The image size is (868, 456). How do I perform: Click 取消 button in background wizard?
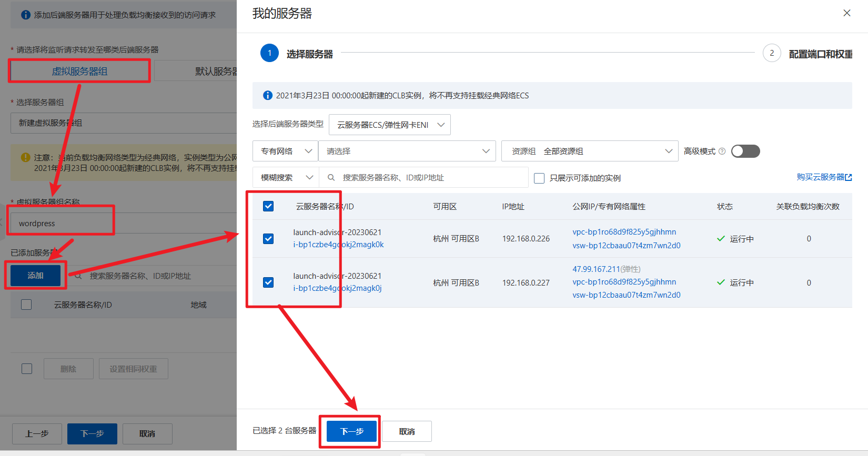tap(147, 434)
